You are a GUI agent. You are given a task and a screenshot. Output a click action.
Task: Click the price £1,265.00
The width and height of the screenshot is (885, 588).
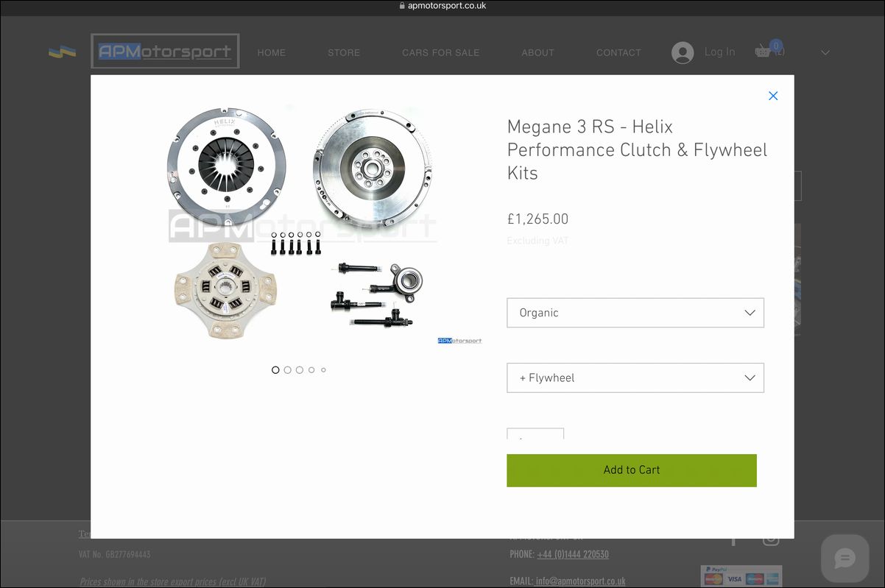pos(537,219)
